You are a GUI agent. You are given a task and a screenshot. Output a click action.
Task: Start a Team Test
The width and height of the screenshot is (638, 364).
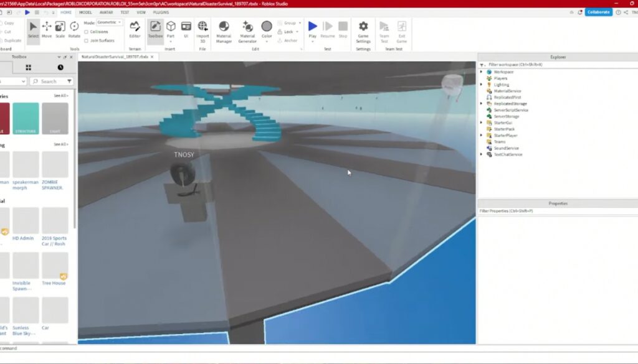coord(384,31)
